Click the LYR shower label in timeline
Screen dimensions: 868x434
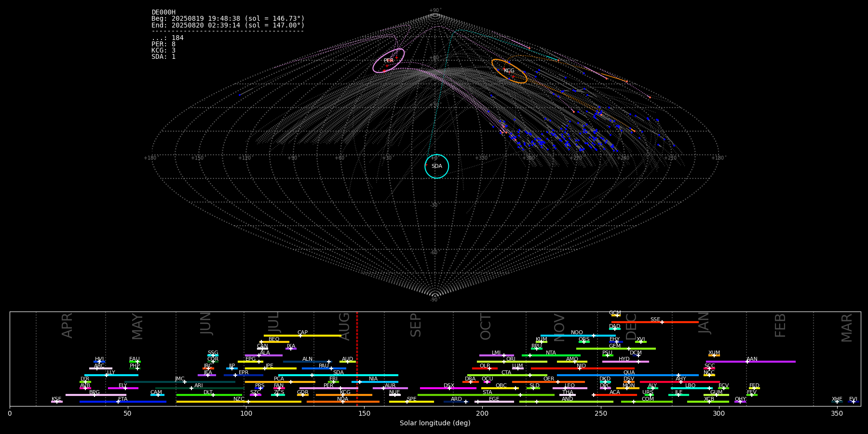pos(85,379)
